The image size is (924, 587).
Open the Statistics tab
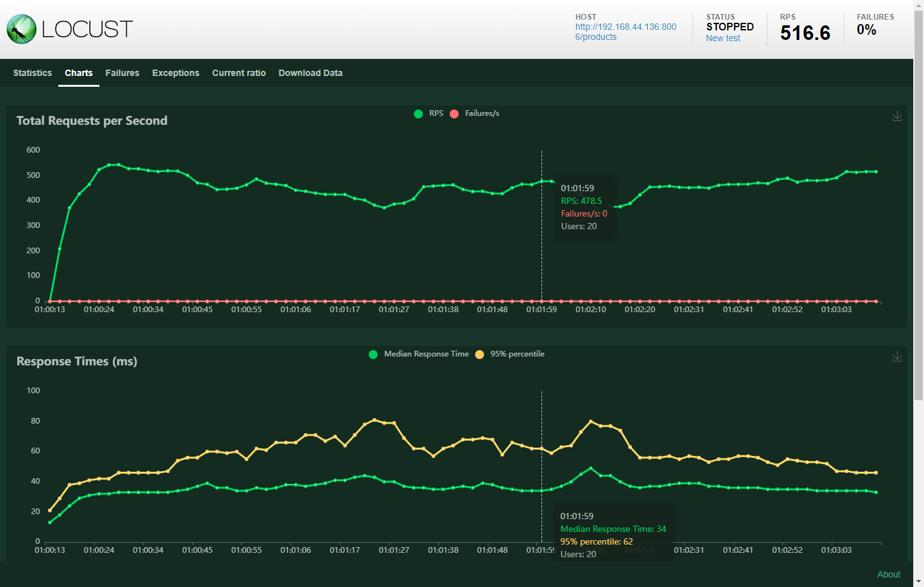32,73
